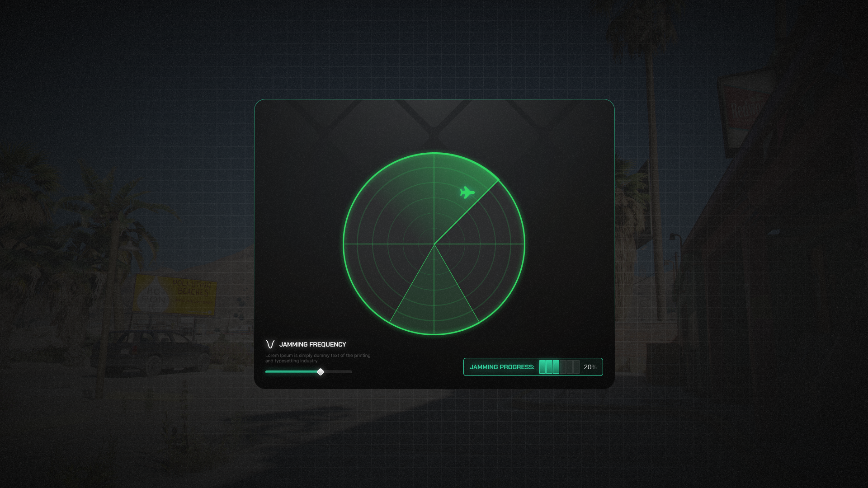Screen dimensions: 868x488
Task: Click the filled green part of frequency slider
Action: [x=292, y=372]
